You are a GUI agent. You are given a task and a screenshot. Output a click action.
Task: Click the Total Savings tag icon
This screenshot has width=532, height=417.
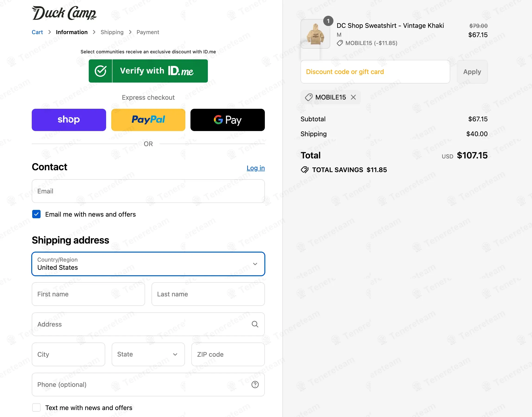[304, 170]
